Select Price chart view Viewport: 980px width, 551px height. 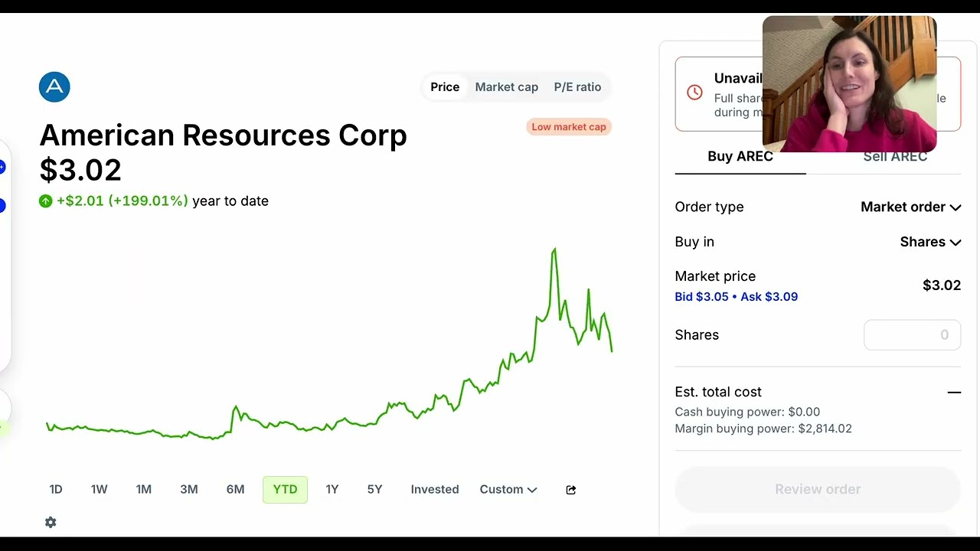(445, 87)
